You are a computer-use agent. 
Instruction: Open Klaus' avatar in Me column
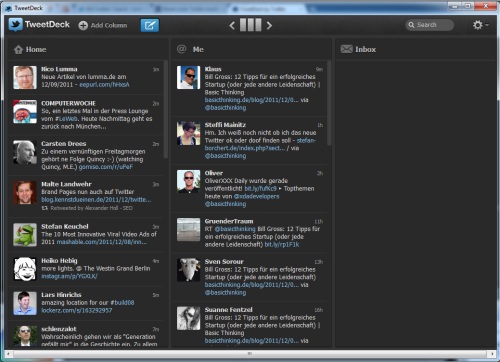(x=189, y=77)
